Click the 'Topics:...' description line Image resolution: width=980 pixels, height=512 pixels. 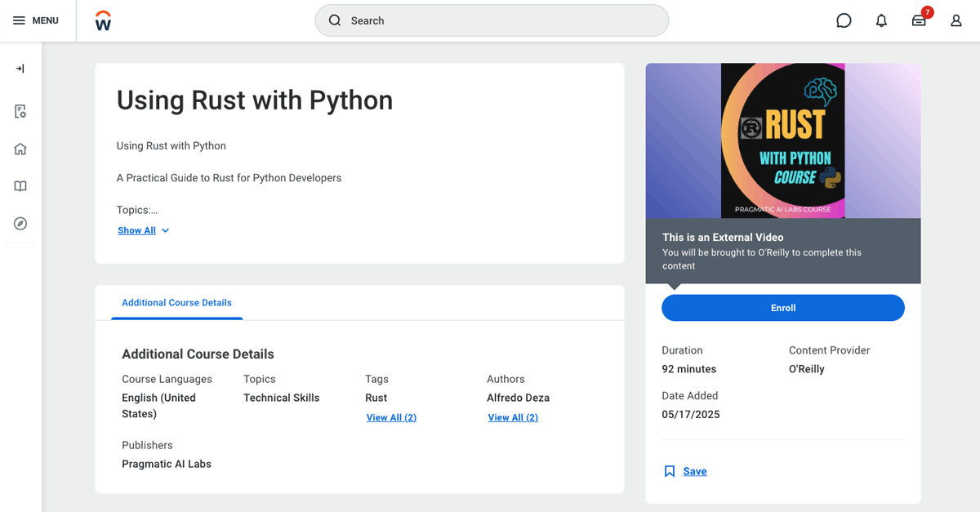(x=137, y=210)
